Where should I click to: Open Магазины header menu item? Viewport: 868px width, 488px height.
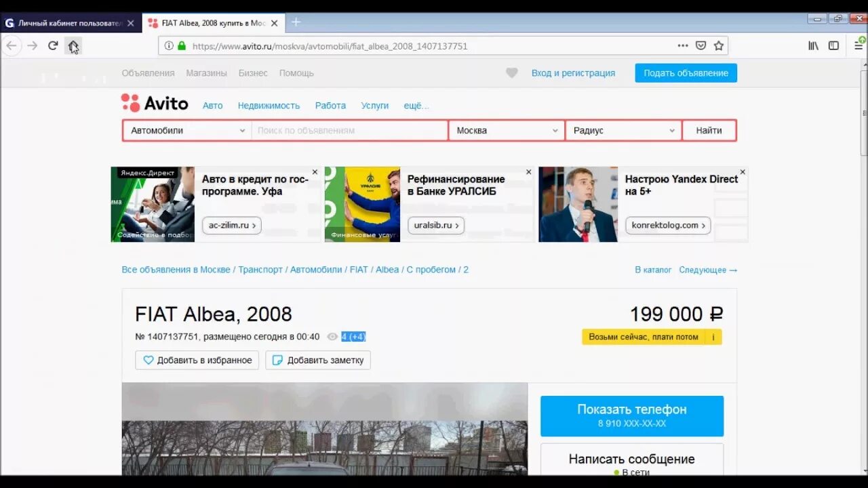(207, 73)
